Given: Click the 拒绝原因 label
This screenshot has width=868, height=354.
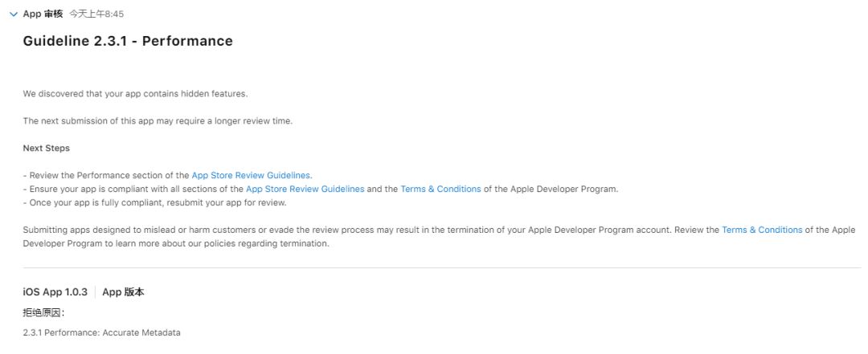Looking at the screenshot, I should tap(43, 312).
